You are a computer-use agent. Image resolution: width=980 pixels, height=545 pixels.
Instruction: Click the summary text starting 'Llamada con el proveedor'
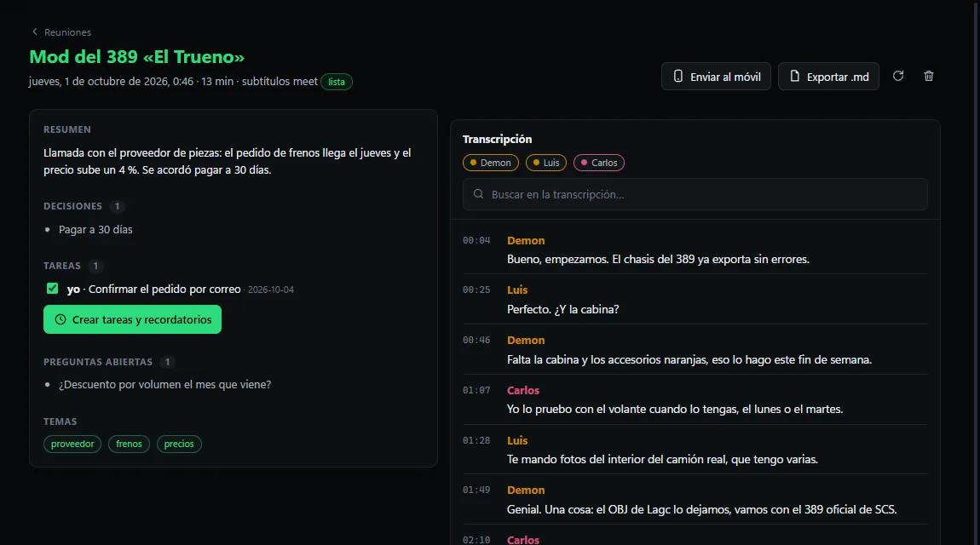point(228,161)
